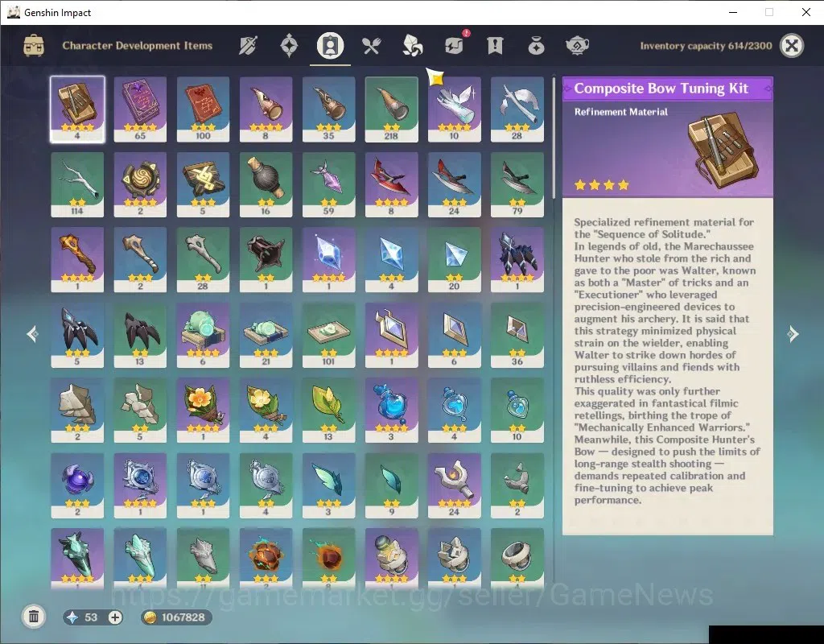Click the plus button to add Primogems

click(114, 617)
